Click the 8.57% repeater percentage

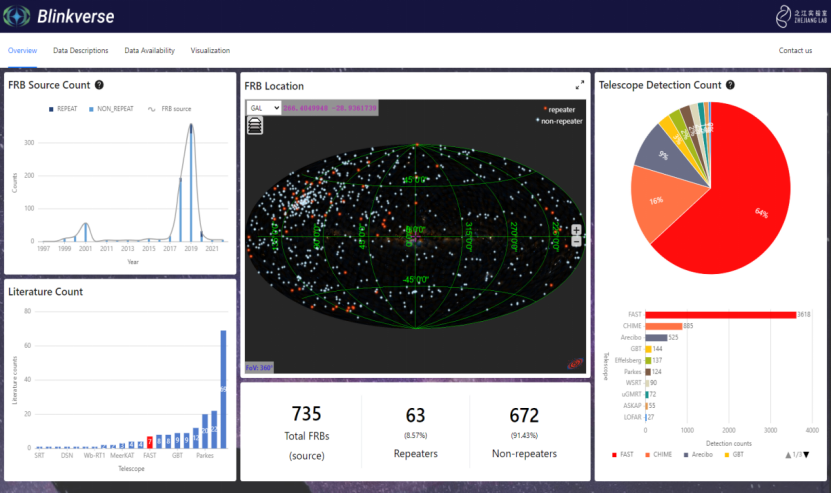[x=416, y=436]
